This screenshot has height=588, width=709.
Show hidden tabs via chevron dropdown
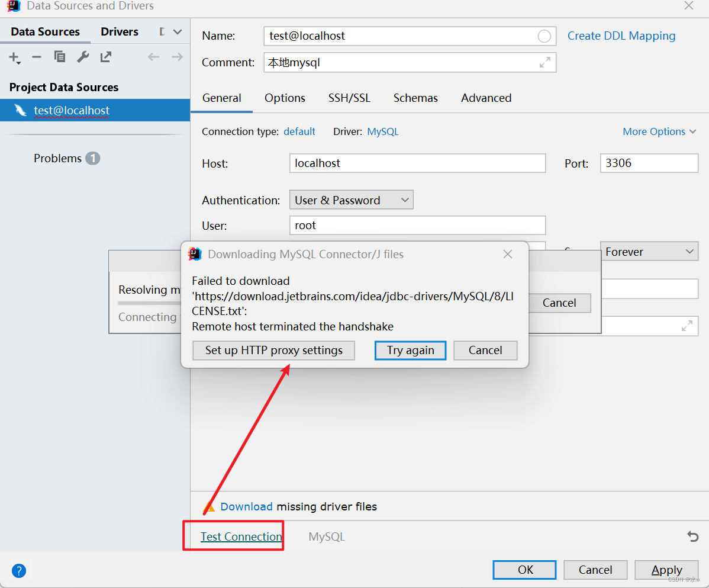[x=178, y=31]
